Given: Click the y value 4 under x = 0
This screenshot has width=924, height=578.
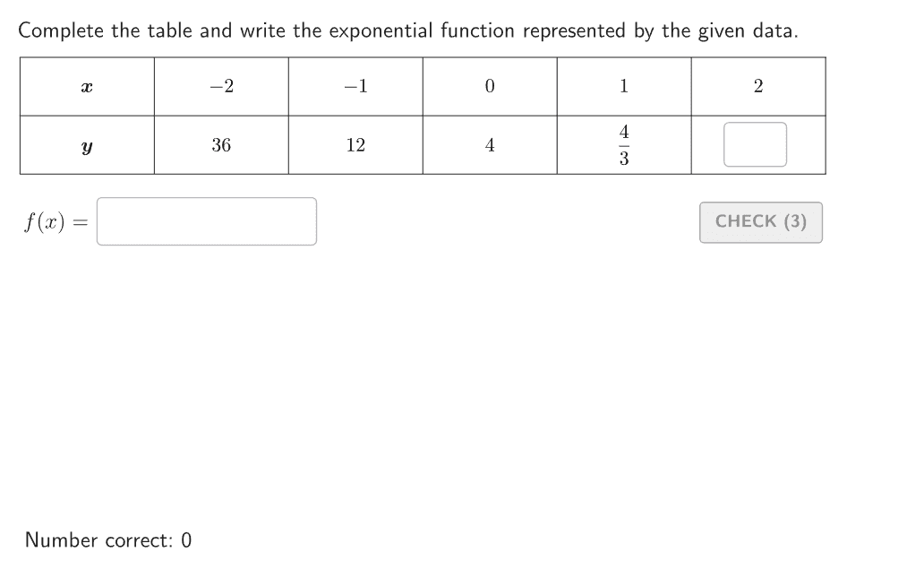Looking at the screenshot, I should tap(490, 145).
